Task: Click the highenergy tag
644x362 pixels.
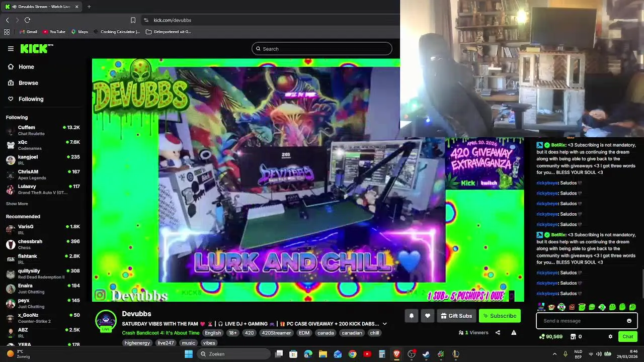Action: [x=137, y=343]
